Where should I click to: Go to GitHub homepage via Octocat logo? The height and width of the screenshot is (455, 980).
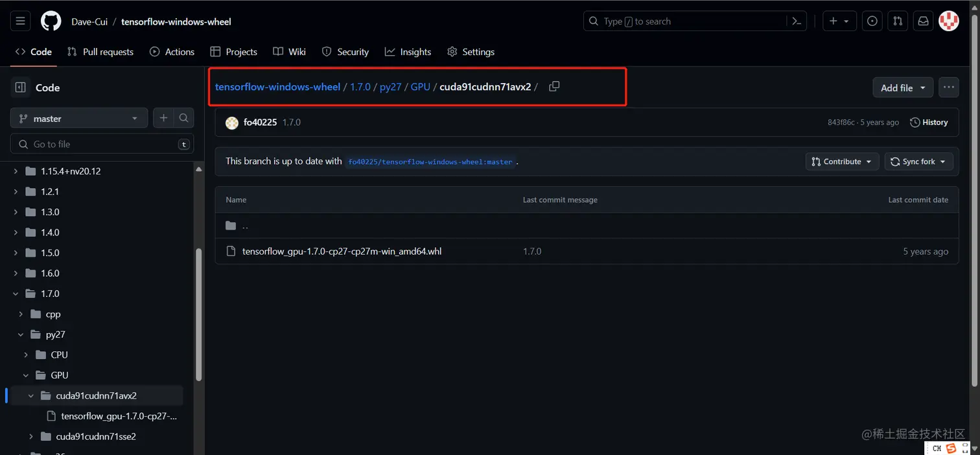[51, 21]
